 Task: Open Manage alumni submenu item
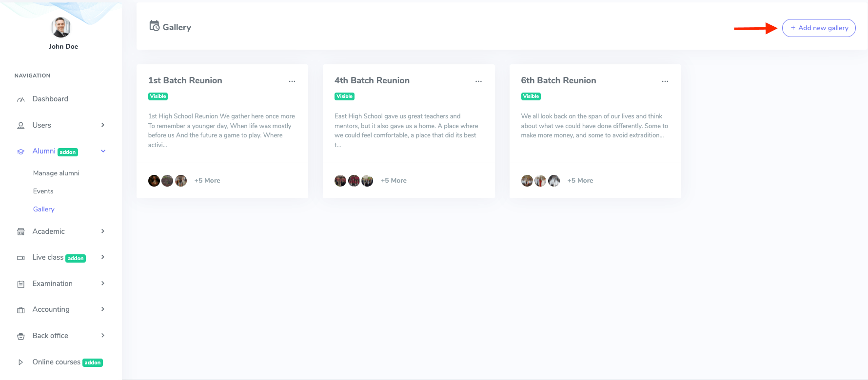56,173
